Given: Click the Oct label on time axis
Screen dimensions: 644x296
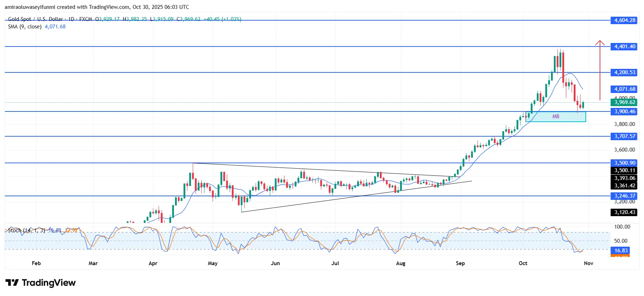Looking at the screenshot, I should [x=523, y=263].
